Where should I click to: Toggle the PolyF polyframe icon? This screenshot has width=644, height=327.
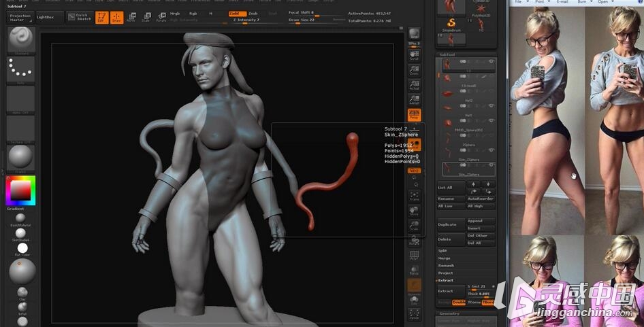coord(414,256)
